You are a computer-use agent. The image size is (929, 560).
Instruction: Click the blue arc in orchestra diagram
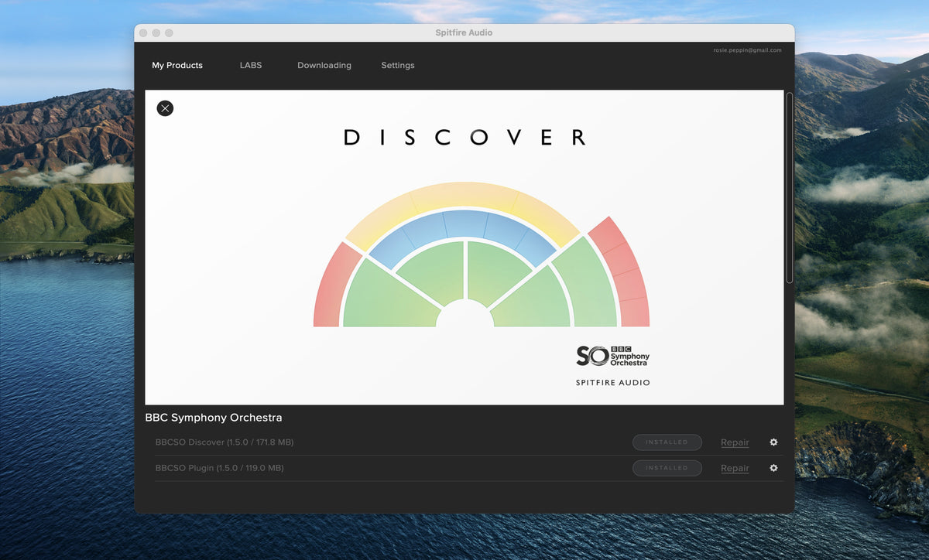pyautogui.click(x=463, y=224)
